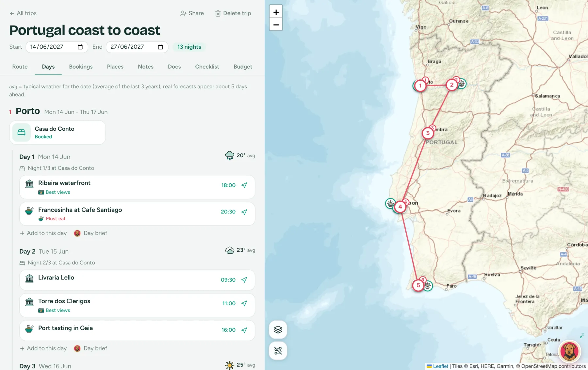
Task: Navigate to Livraria Lello arrow icon
Action: [x=244, y=280]
